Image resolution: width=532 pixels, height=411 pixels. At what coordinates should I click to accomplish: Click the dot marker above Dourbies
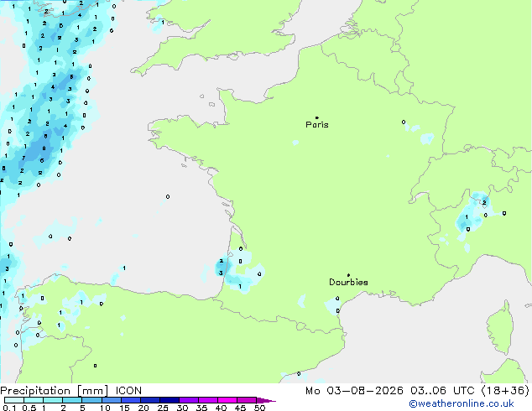pos(348,275)
